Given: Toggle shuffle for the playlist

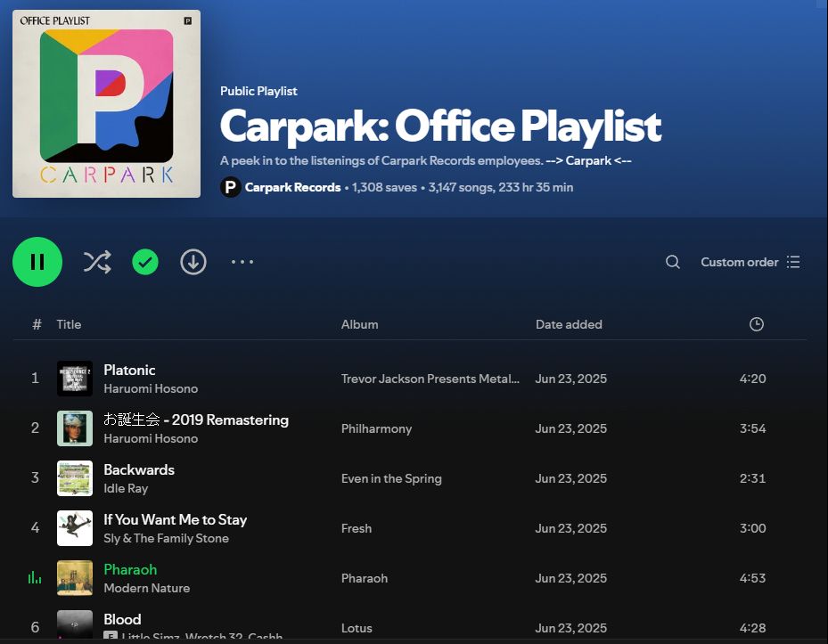Looking at the screenshot, I should (x=97, y=262).
